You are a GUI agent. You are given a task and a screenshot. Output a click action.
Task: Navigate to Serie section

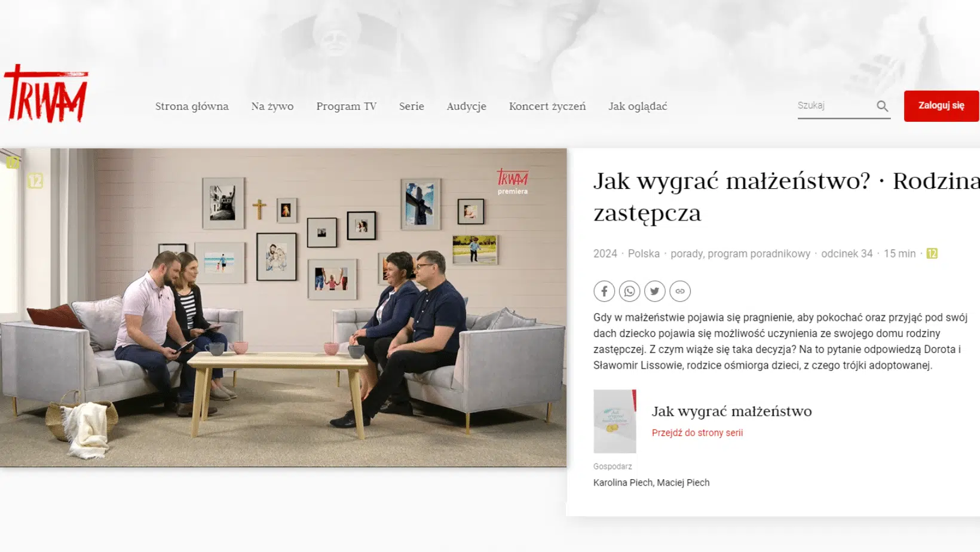[411, 106]
